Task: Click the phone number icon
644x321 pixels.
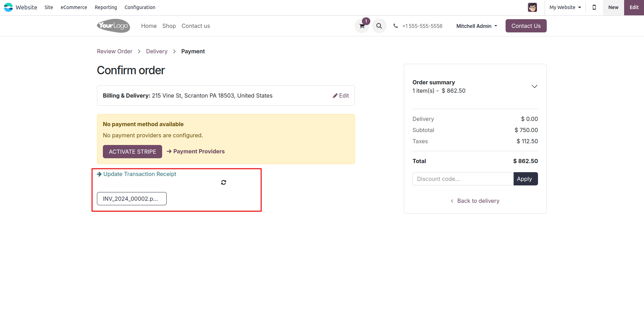Action: pyautogui.click(x=395, y=26)
